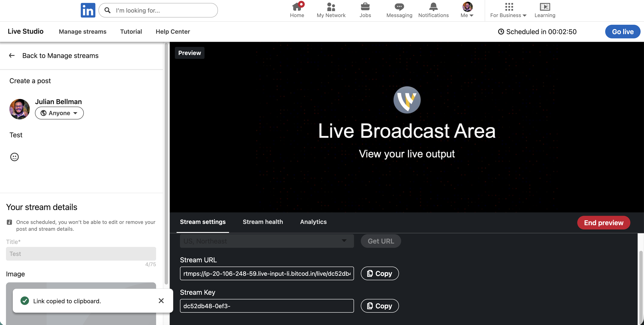Close the Link copied notification
The height and width of the screenshot is (325, 644).
point(161,301)
